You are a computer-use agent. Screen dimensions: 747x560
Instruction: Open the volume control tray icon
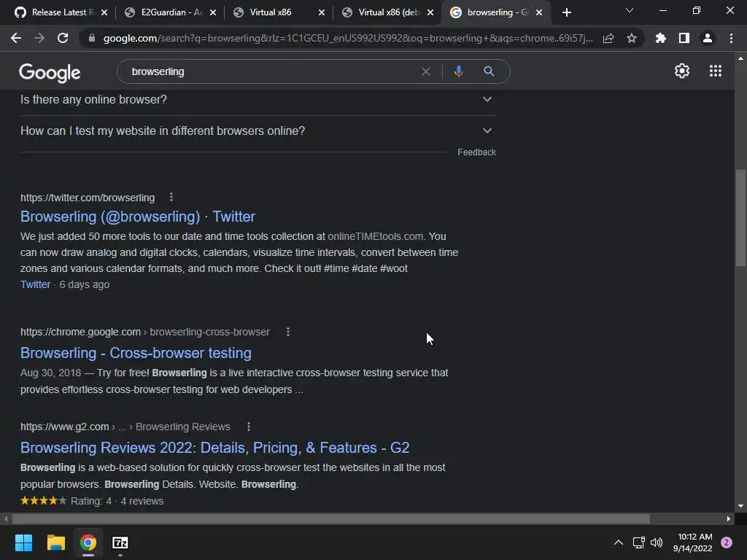pyautogui.click(x=657, y=542)
